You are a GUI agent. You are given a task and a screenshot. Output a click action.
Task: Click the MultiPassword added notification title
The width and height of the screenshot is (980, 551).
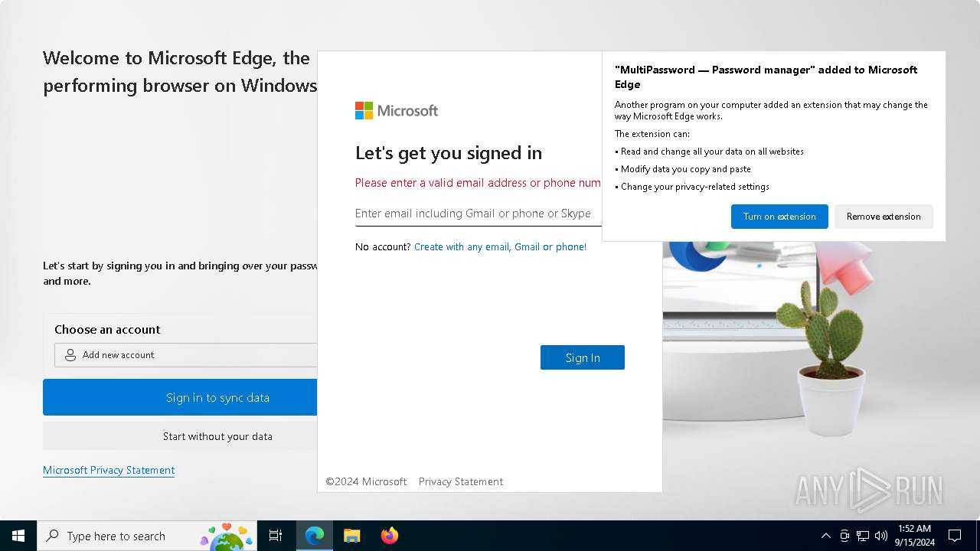coord(766,77)
